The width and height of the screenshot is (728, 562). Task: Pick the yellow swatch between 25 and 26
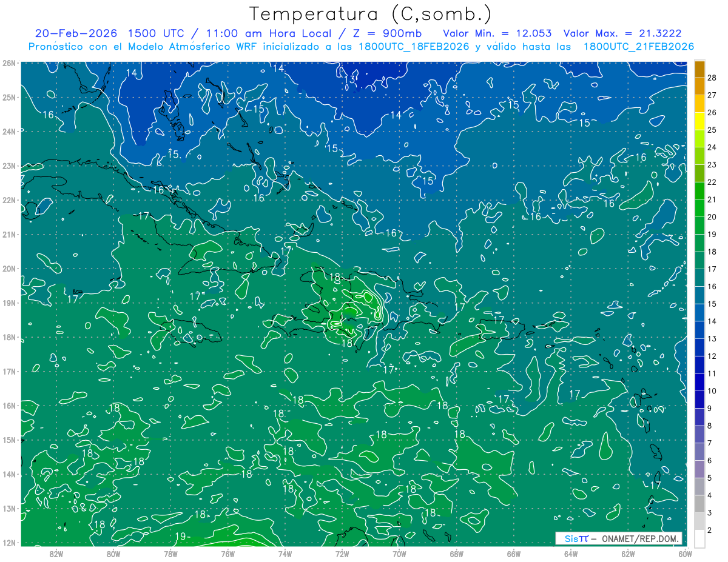tap(699, 121)
